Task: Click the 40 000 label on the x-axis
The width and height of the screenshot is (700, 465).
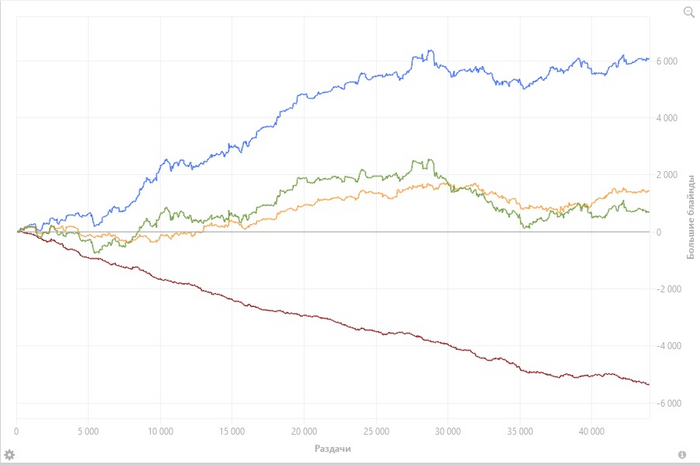Action: [592, 431]
